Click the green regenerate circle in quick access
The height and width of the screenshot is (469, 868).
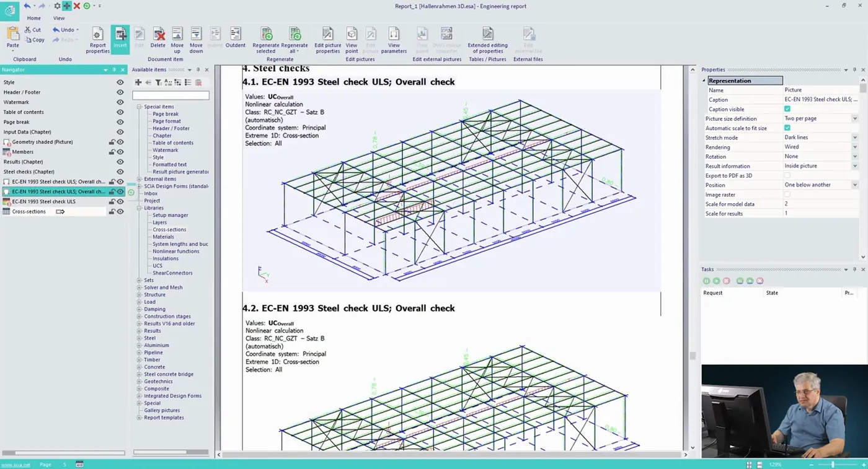pyautogui.click(x=87, y=6)
